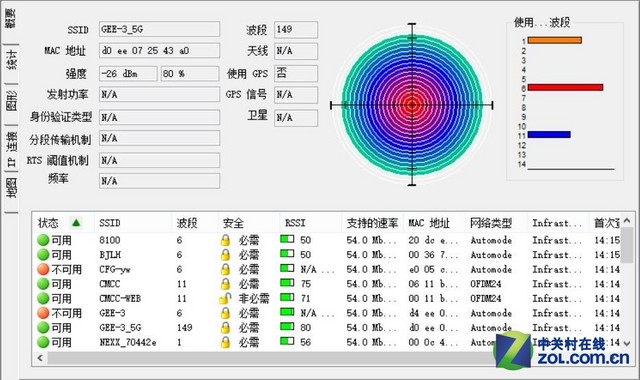The width and height of the screenshot is (640, 380).
Task: Click the lock icon in BJLH row
Action: [225, 255]
